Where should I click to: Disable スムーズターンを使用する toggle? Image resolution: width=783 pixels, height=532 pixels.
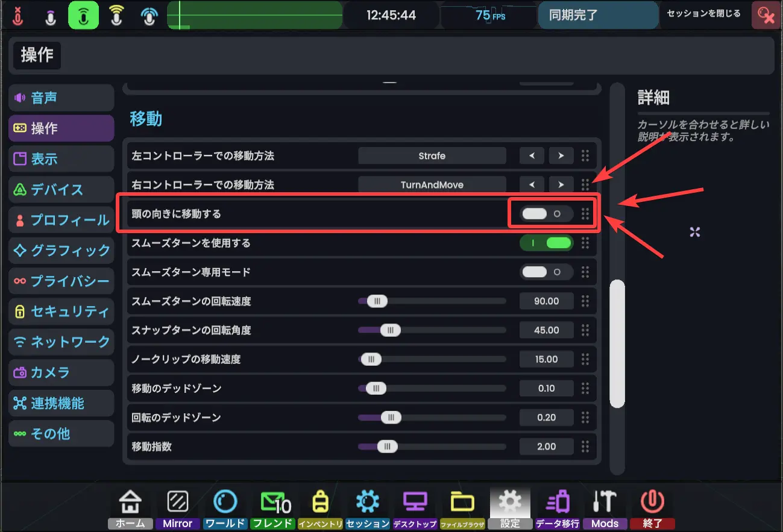click(547, 243)
